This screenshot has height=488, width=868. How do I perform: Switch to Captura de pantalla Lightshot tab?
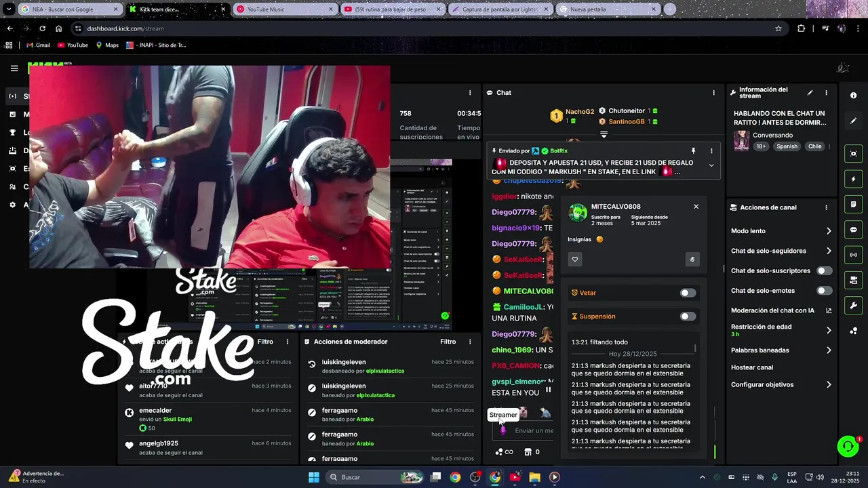pyautogui.click(x=500, y=9)
